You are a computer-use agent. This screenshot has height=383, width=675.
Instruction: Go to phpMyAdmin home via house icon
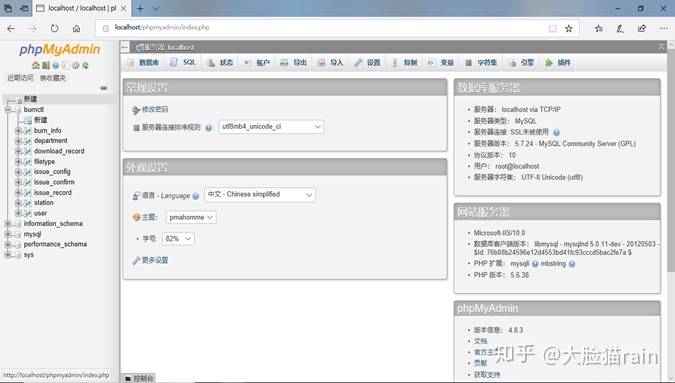[x=35, y=65]
